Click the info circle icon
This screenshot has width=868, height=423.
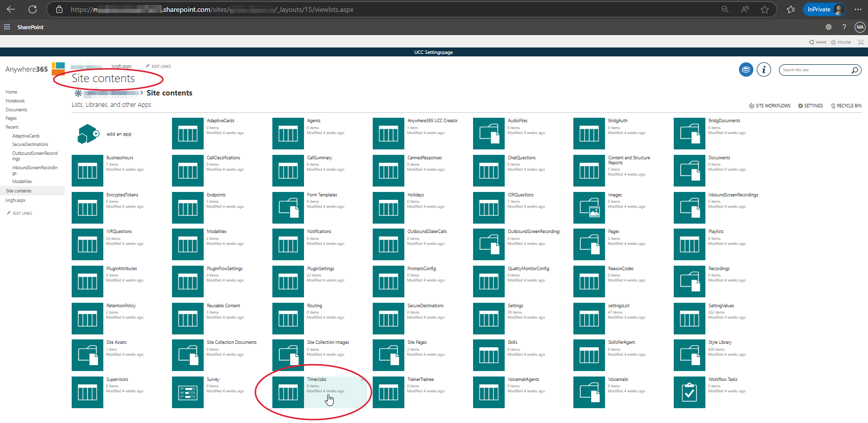[x=764, y=70]
